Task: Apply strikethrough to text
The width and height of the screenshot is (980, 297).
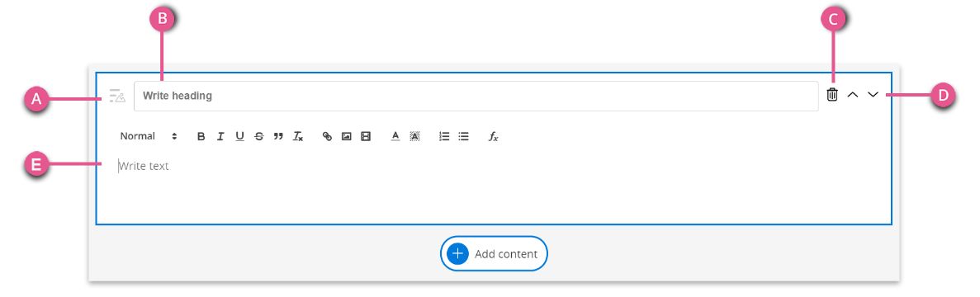Action: (x=258, y=136)
